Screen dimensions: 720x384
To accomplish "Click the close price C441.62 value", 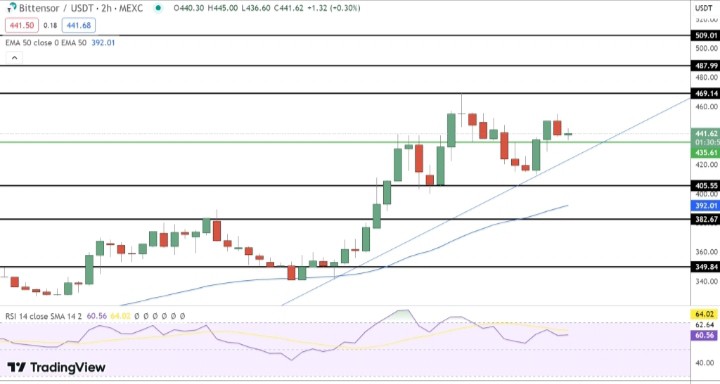I will point(288,8).
